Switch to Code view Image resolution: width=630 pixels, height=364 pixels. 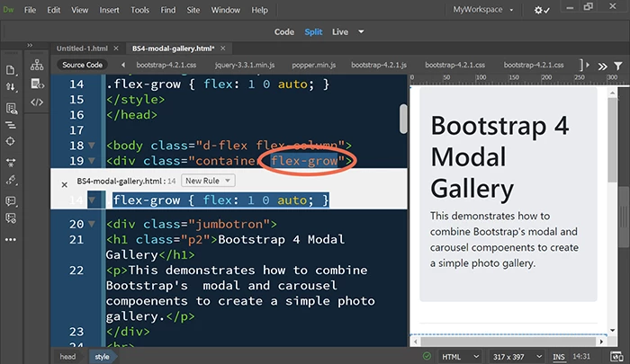(x=284, y=31)
